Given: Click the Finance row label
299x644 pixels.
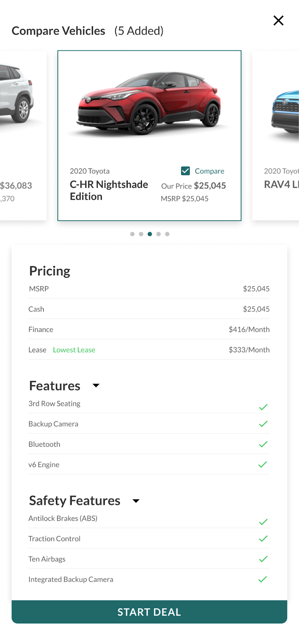Looking at the screenshot, I should coord(41,329).
